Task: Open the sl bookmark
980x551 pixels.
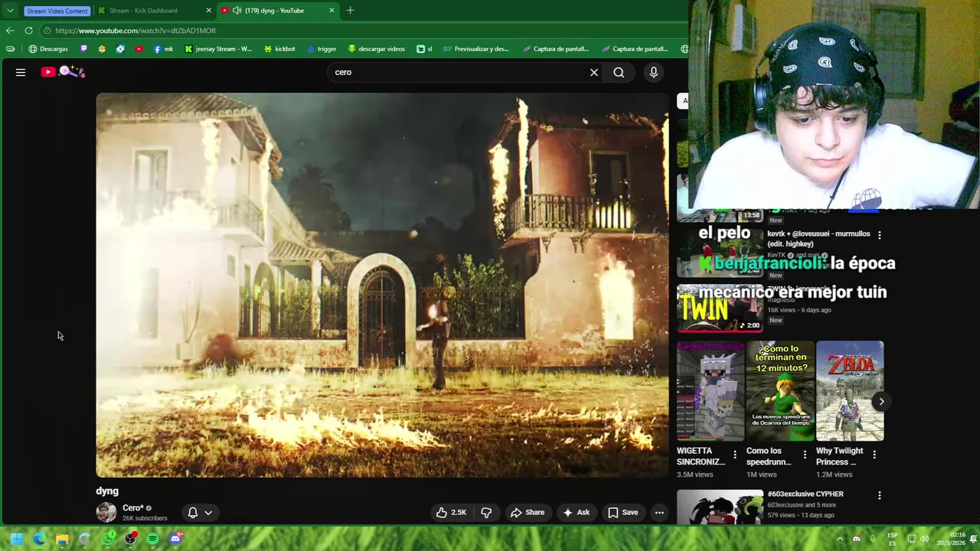Action: pos(424,49)
